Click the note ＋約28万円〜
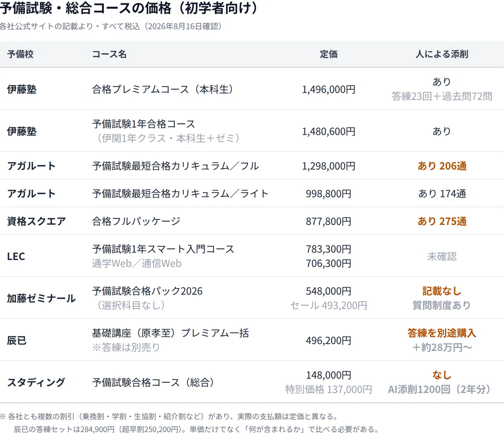The width and height of the screenshot is (504, 436). click(442, 348)
